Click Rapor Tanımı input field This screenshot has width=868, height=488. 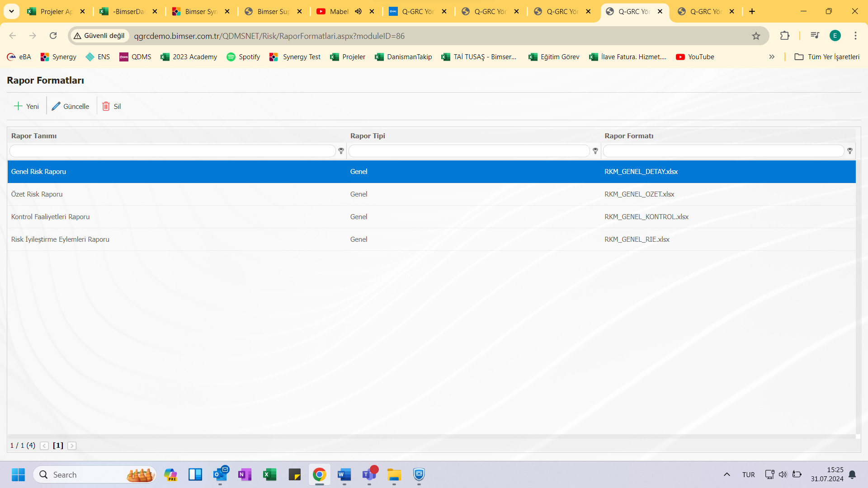172,151
